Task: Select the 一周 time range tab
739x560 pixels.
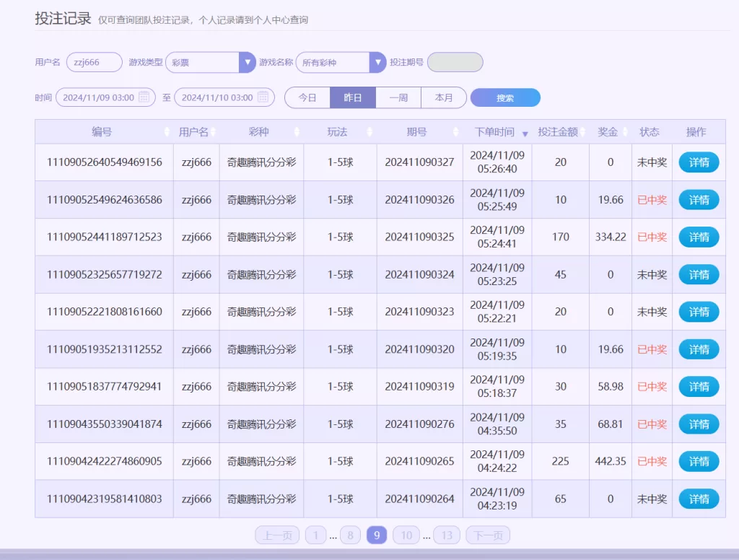Action: [398, 97]
